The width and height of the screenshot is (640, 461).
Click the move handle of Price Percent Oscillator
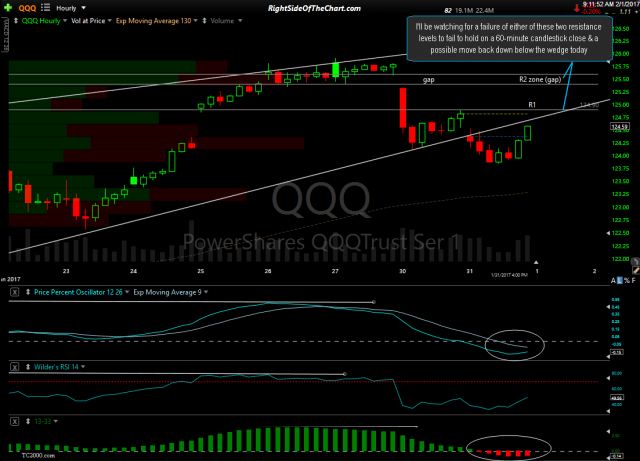(x=28, y=292)
